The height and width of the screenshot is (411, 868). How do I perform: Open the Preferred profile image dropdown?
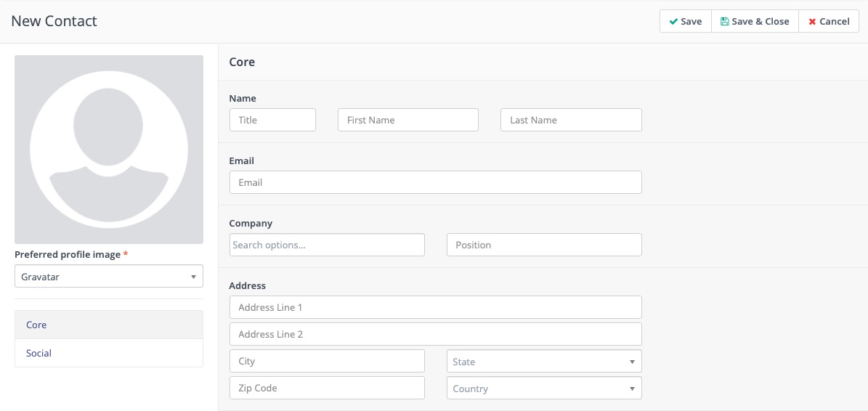(109, 276)
